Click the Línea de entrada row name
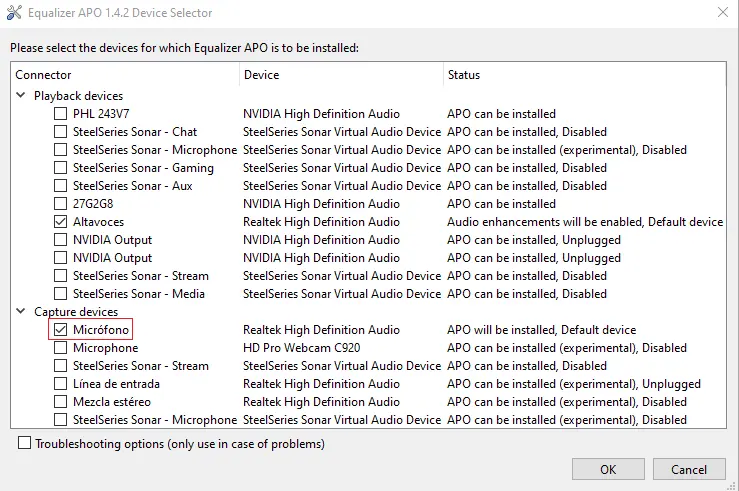739x491 pixels. pyautogui.click(x=116, y=384)
